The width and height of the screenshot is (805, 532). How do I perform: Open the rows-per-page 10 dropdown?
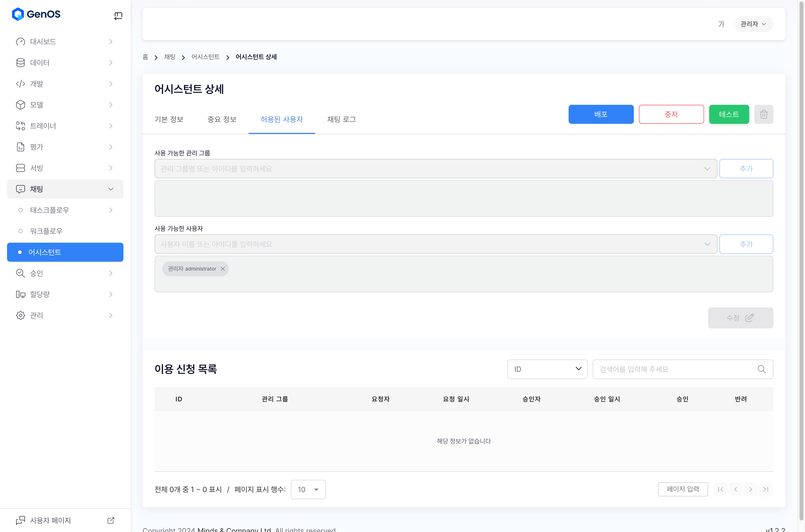tap(308, 489)
